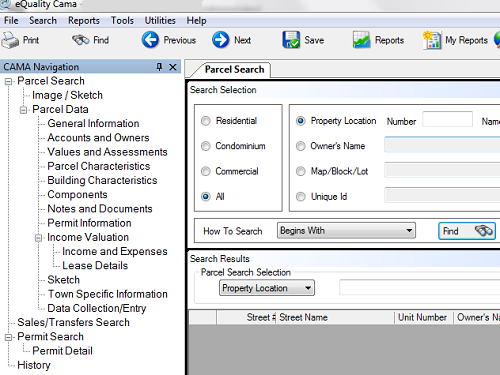Click the Find button beside How To Search
Screen dimensions: 500x375
click(467, 231)
